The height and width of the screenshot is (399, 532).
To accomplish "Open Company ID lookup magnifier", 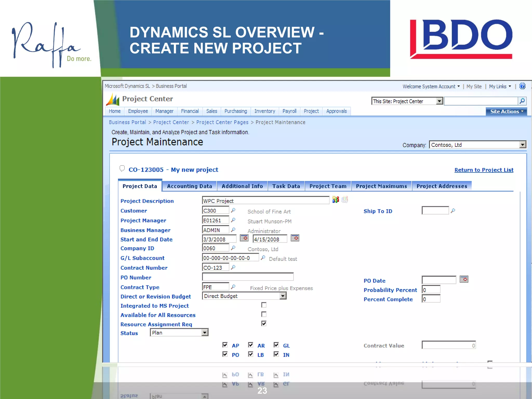I will click(233, 248).
